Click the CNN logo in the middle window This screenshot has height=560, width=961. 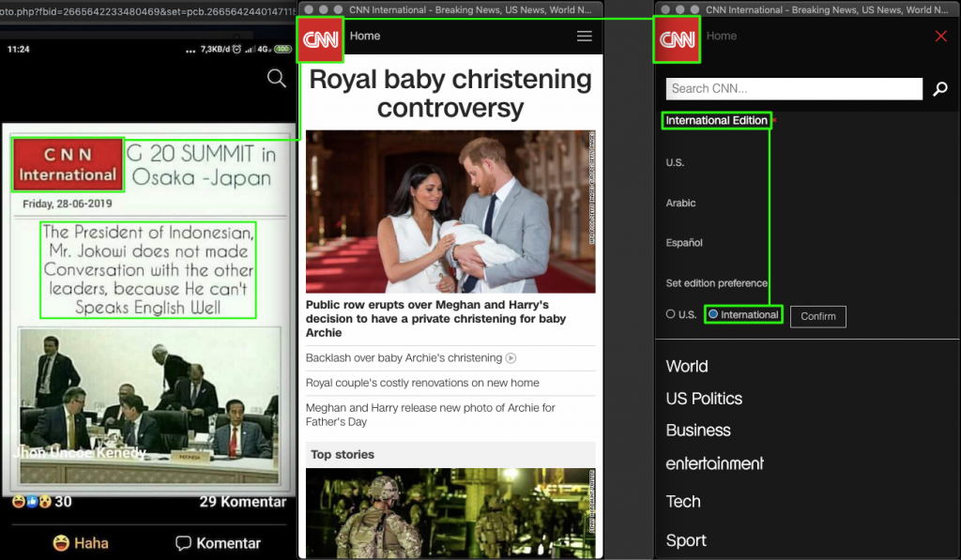tap(321, 39)
